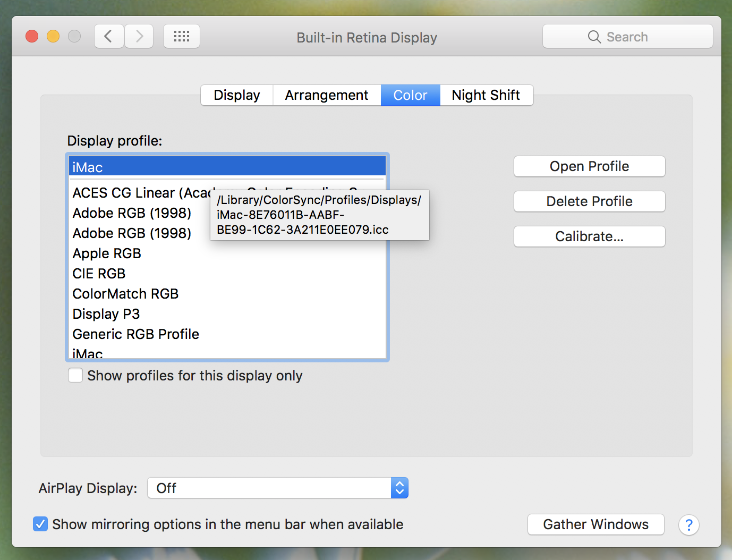Select the highlighted iMac profile
Screen dimensions: 732x560
point(227,167)
